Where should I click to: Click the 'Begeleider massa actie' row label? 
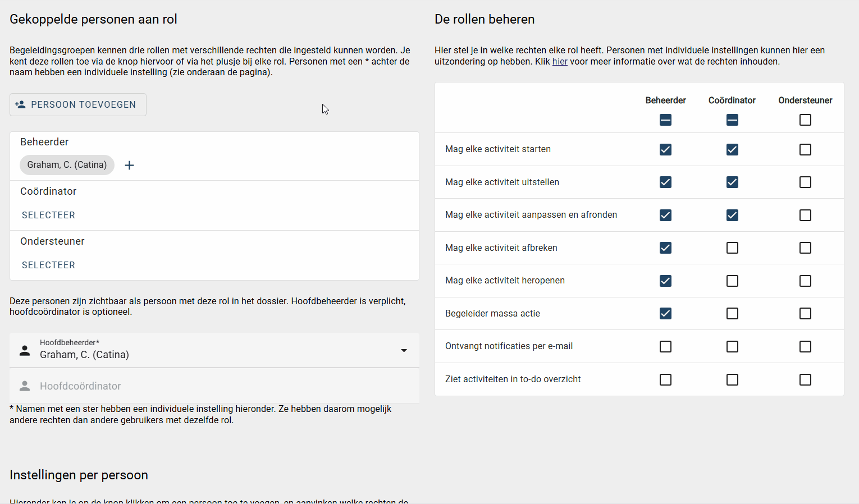click(492, 314)
